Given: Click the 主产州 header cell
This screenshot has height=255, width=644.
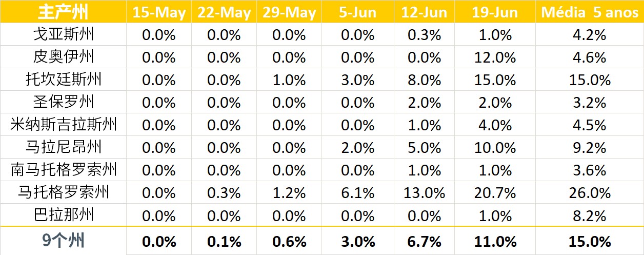Looking at the screenshot, I should click(64, 13).
